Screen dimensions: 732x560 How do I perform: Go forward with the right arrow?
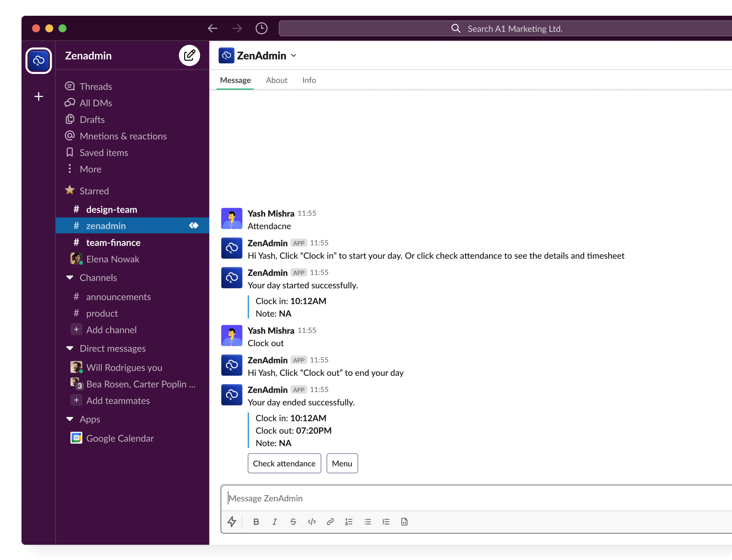click(237, 28)
